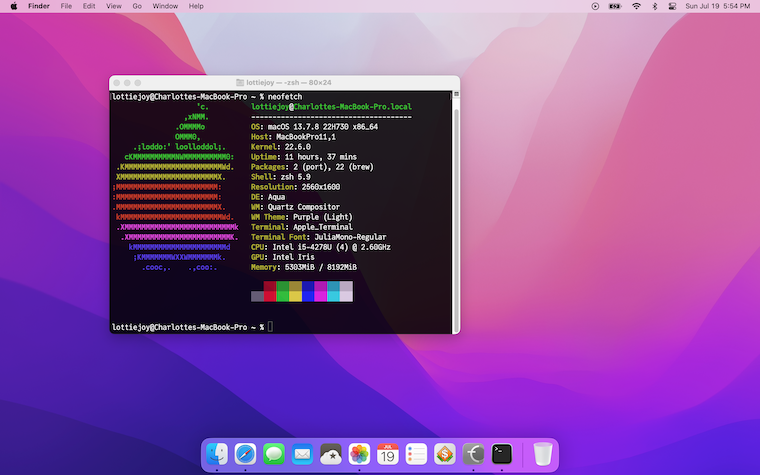Open Finder from the Dock
This screenshot has height=475, width=760.
tap(217, 455)
